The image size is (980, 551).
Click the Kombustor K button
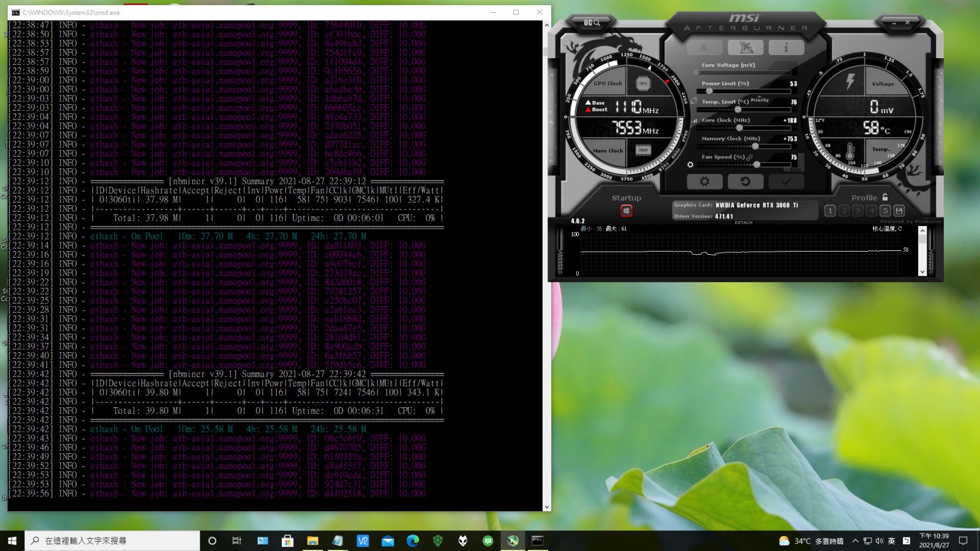point(704,47)
